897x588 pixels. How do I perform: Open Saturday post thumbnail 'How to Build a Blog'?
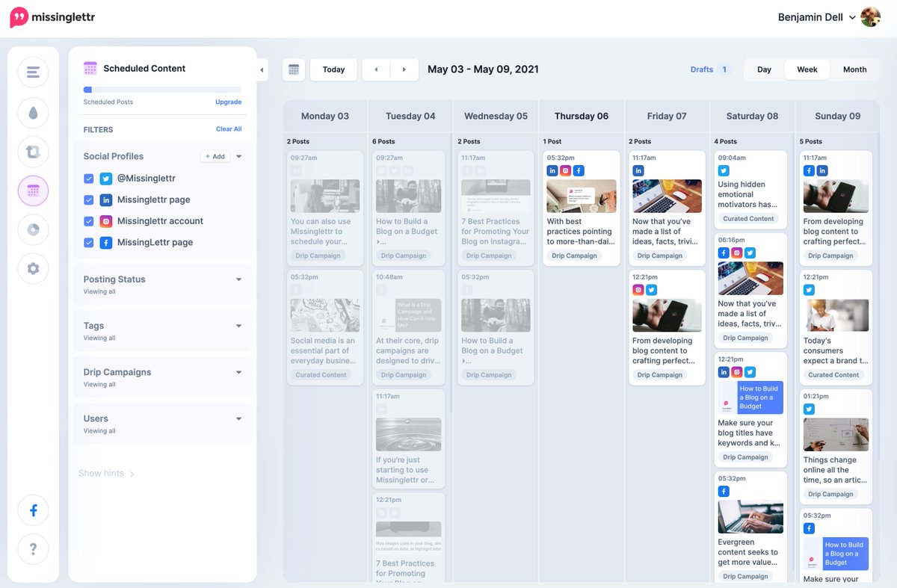pyautogui.click(x=750, y=397)
